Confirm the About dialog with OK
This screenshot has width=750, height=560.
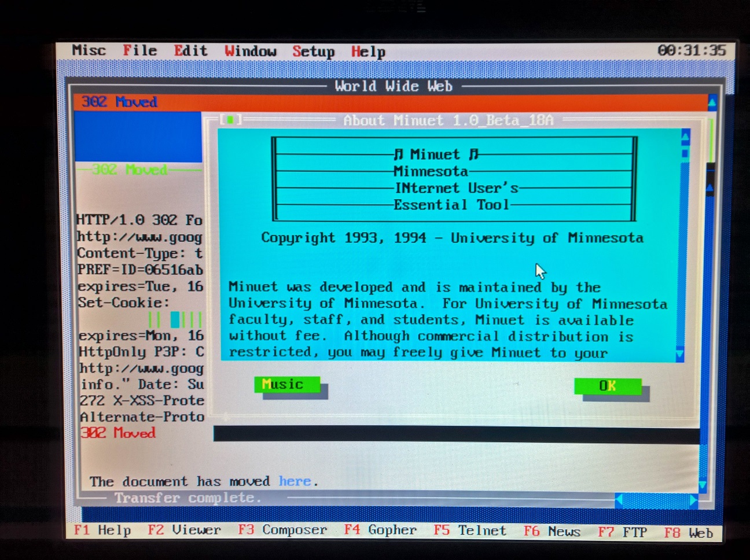coord(608,386)
